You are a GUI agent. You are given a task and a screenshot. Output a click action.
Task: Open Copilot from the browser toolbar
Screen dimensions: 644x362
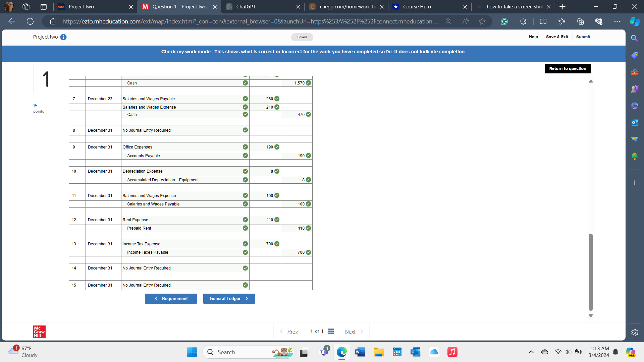coord(635,21)
